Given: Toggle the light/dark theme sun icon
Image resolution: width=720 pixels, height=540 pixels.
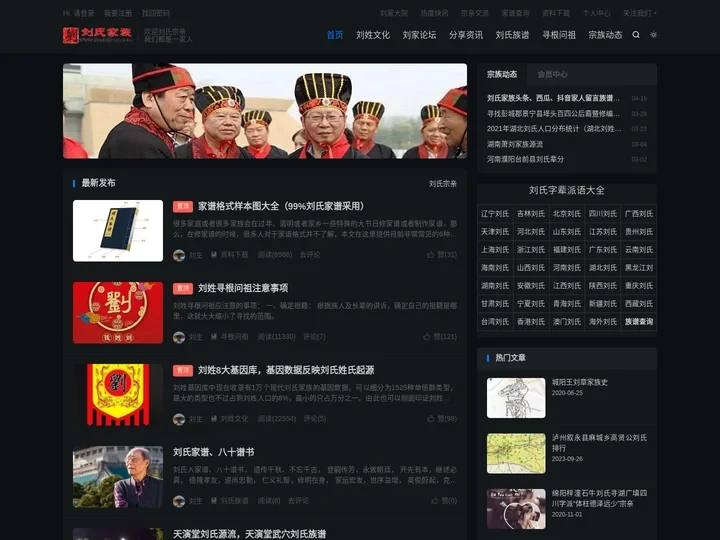Looking at the screenshot, I should (x=653, y=34).
